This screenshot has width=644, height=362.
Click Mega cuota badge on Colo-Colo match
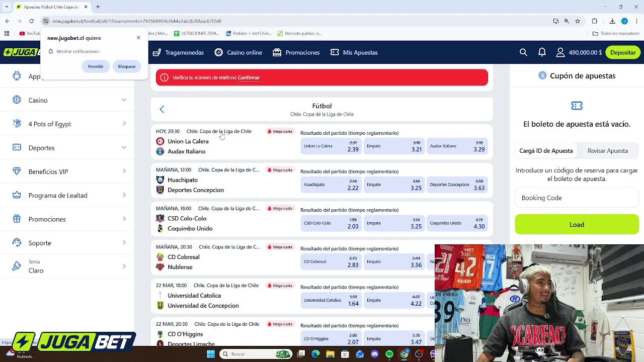tap(280, 209)
